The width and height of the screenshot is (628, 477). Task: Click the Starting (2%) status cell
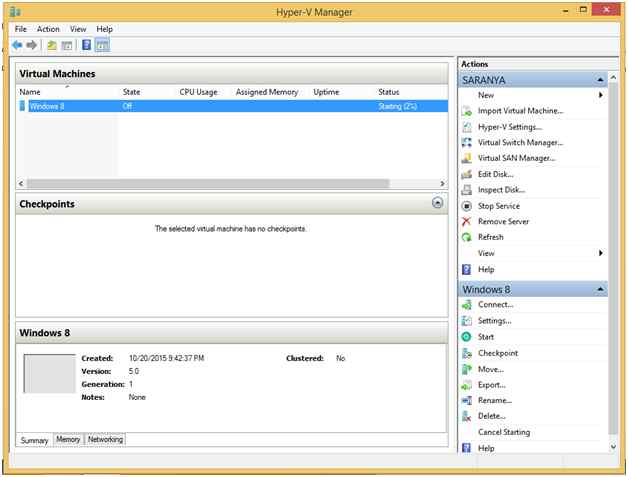pyautogui.click(x=397, y=107)
